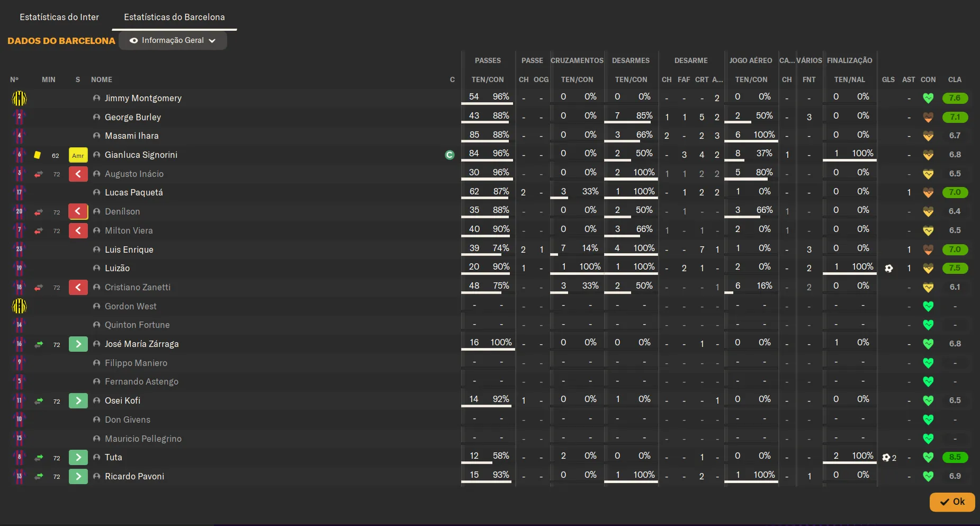Click Jimmy Montgomery's goalkeeper kit icon
Image resolution: width=980 pixels, height=526 pixels.
[19, 98]
